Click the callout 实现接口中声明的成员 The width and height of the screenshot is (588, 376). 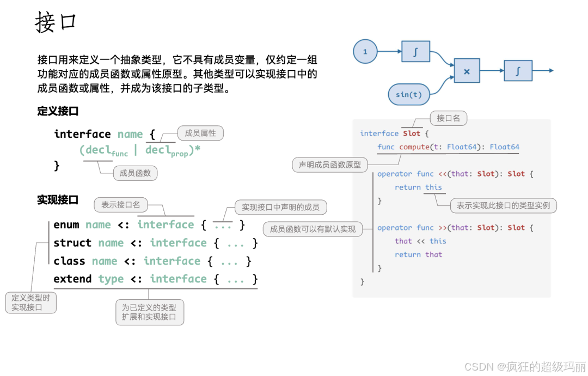[280, 207]
